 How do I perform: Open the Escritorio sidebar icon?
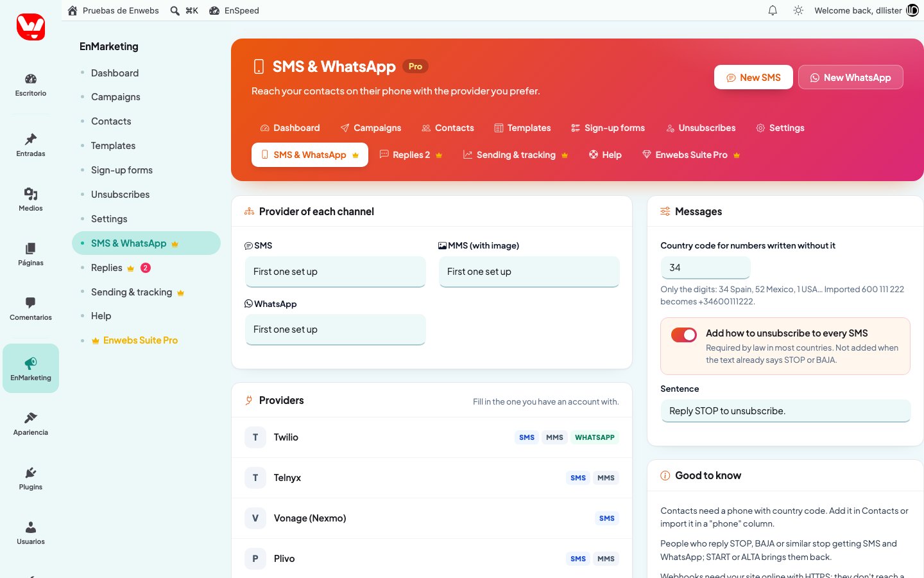point(31,85)
